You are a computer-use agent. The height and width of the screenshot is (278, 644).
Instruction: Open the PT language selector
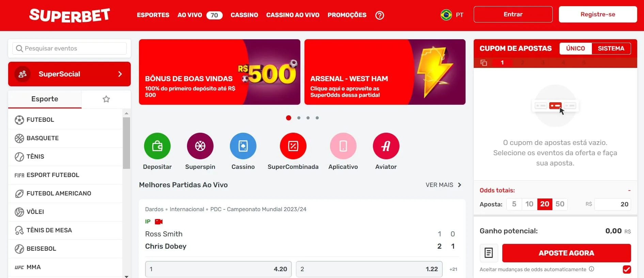point(452,15)
